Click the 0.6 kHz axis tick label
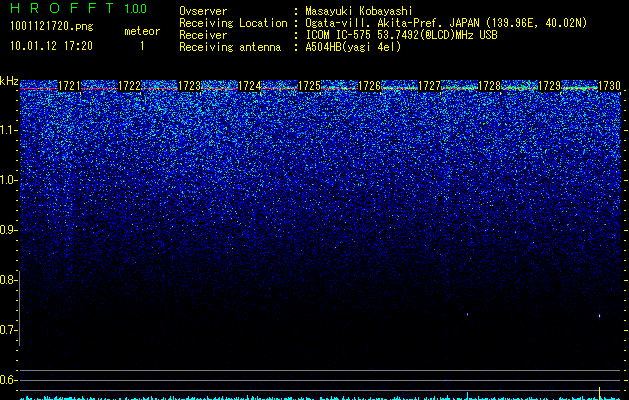This screenshot has width=629, height=400. [8, 380]
